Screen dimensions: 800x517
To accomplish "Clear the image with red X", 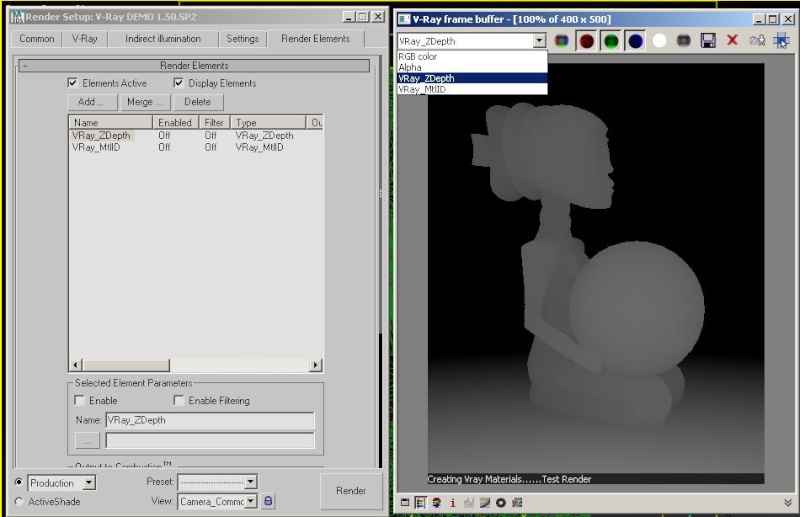I will [732, 40].
